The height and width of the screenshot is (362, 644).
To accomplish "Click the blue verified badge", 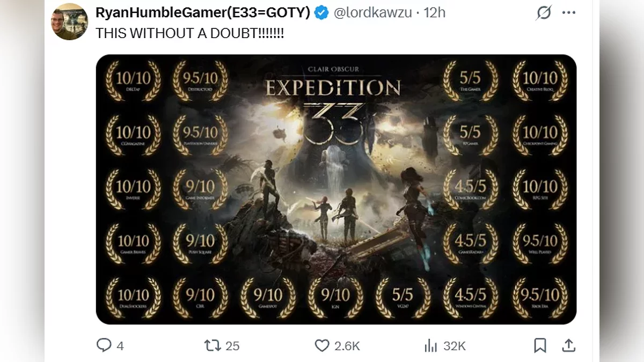I will pos(321,13).
